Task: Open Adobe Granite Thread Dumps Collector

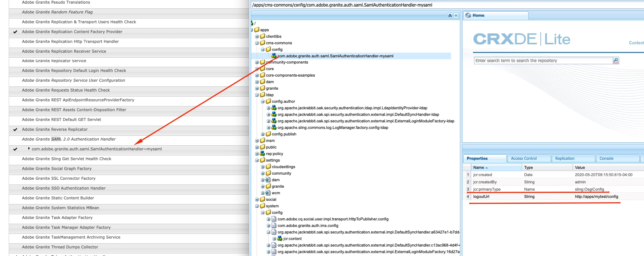Action: coord(60,247)
